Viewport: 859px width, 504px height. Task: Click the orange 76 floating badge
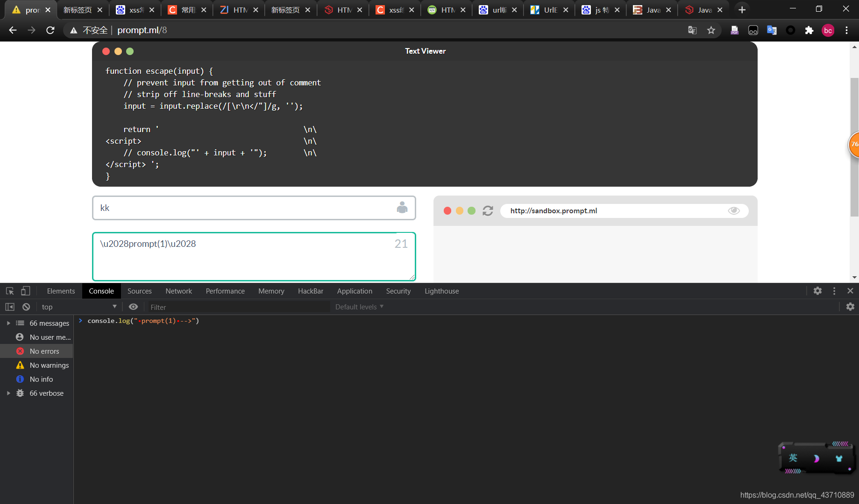click(854, 145)
